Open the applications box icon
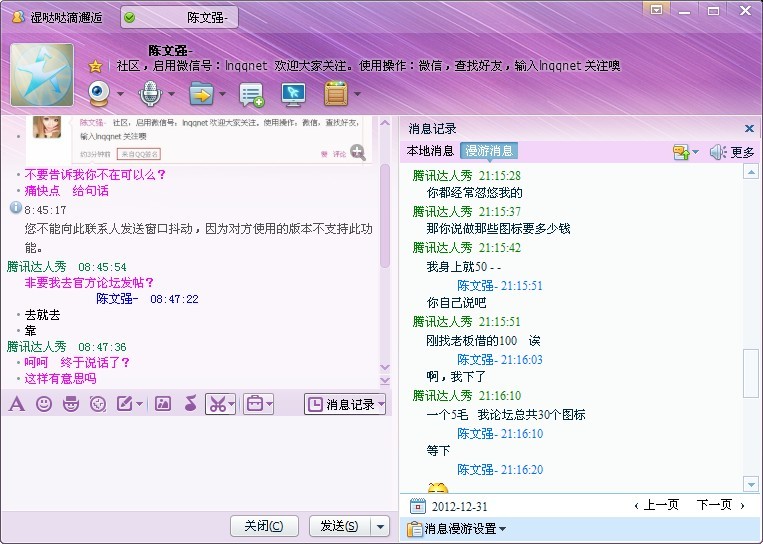 pos(336,93)
